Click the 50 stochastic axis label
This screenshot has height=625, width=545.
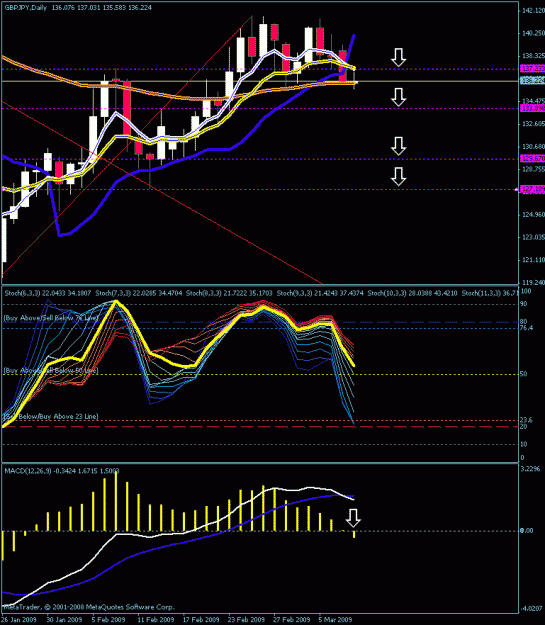[x=524, y=374]
